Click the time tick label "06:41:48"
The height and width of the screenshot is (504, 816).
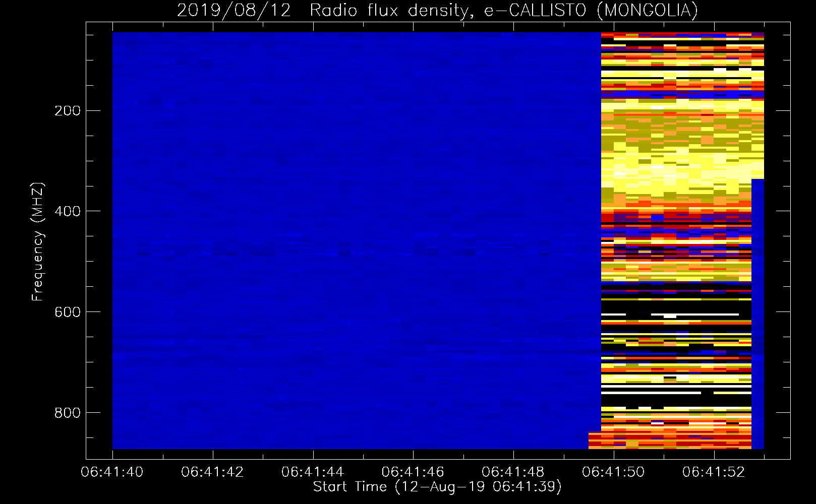[x=513, y=472]
